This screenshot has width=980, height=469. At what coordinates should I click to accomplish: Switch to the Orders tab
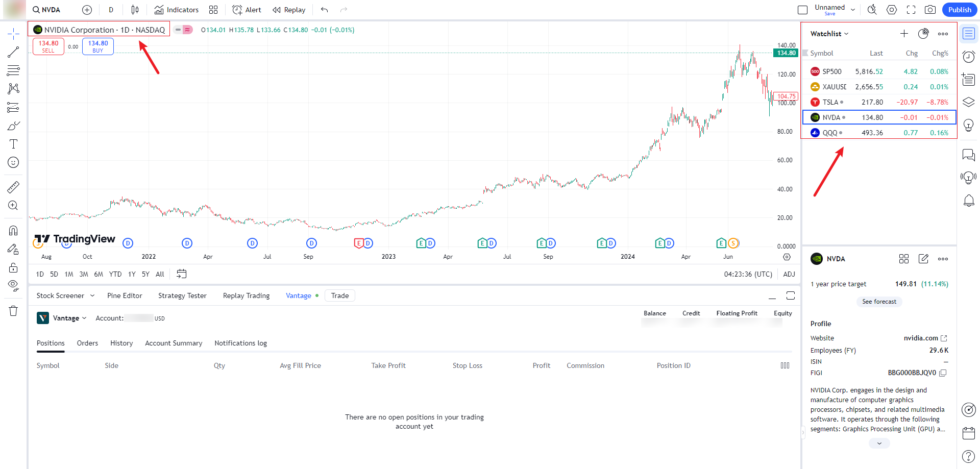(x=87, y=343)
